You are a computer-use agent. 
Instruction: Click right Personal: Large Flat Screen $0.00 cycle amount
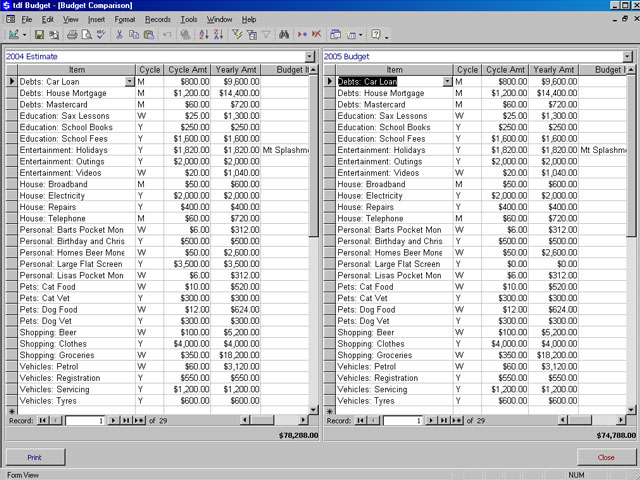[505, 264]
